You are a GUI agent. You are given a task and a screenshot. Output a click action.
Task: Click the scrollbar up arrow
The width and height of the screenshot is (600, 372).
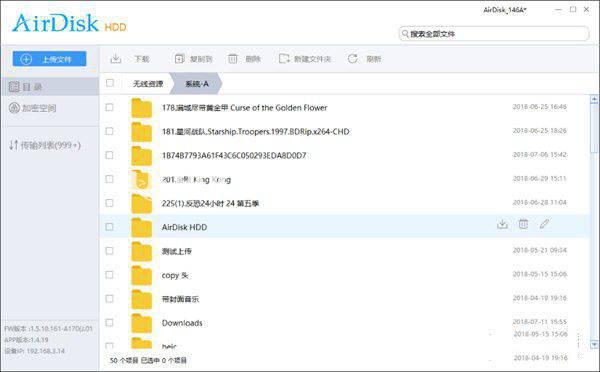[594, 100]
